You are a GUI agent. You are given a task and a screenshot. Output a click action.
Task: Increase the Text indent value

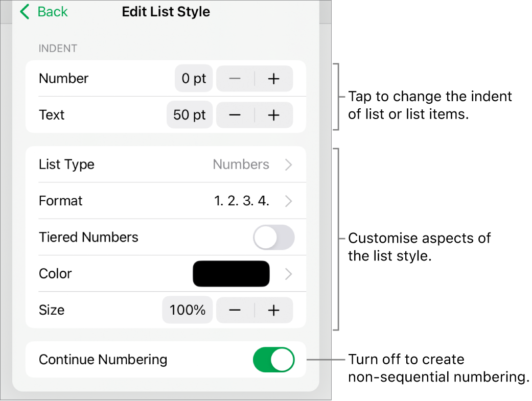tap(274, 115)
